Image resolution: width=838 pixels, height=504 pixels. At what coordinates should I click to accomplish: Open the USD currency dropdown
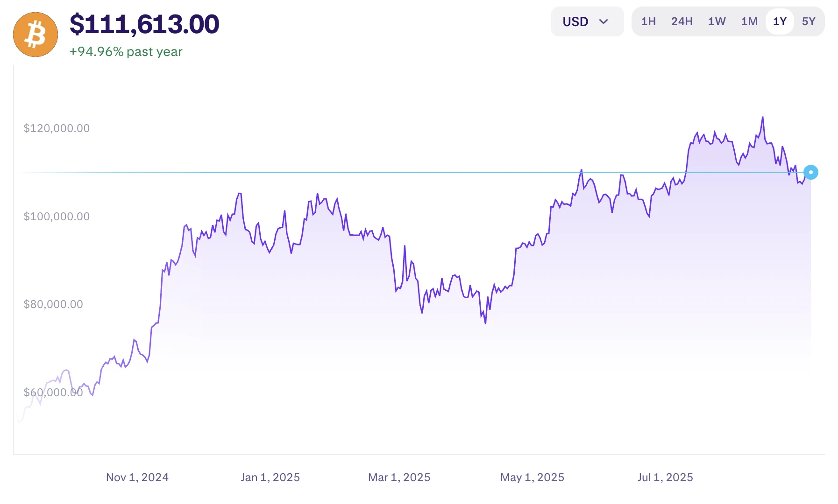[x=587, y=21]
